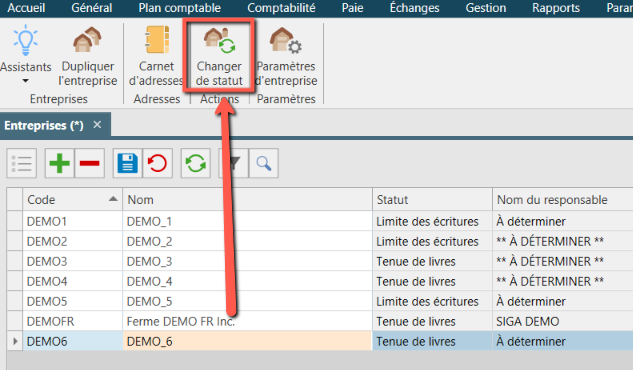This screenshot has height=370, width=633.
Task: Select the DEMO6 code cell
Action: point(73,341)
